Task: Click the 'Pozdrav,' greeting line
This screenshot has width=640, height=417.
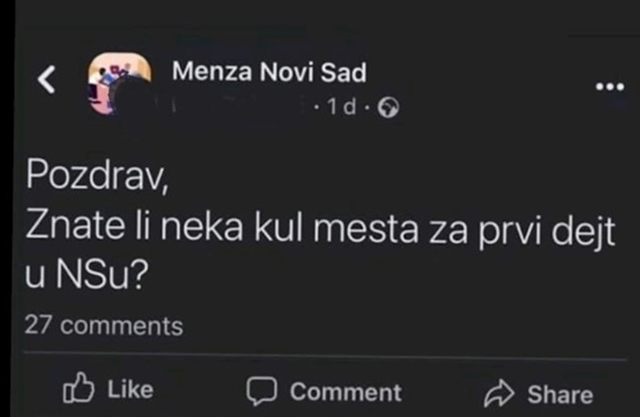Action: tap(97, 175)
